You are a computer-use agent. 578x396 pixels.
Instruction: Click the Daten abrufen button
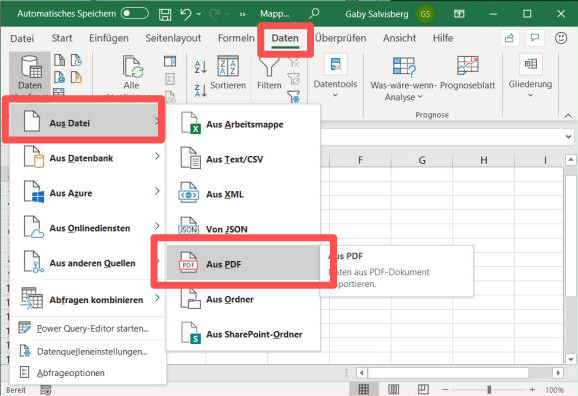point(30,73)
